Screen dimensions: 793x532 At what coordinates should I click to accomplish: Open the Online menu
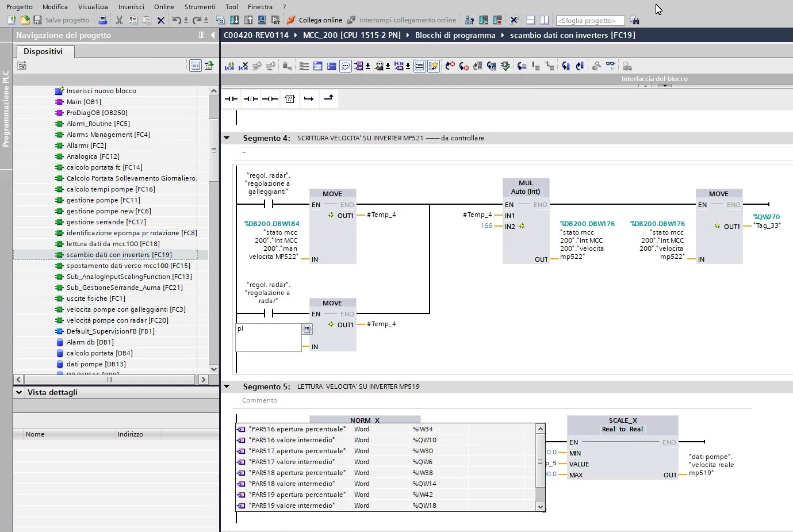pyautogui.click(x=164, y=7)
